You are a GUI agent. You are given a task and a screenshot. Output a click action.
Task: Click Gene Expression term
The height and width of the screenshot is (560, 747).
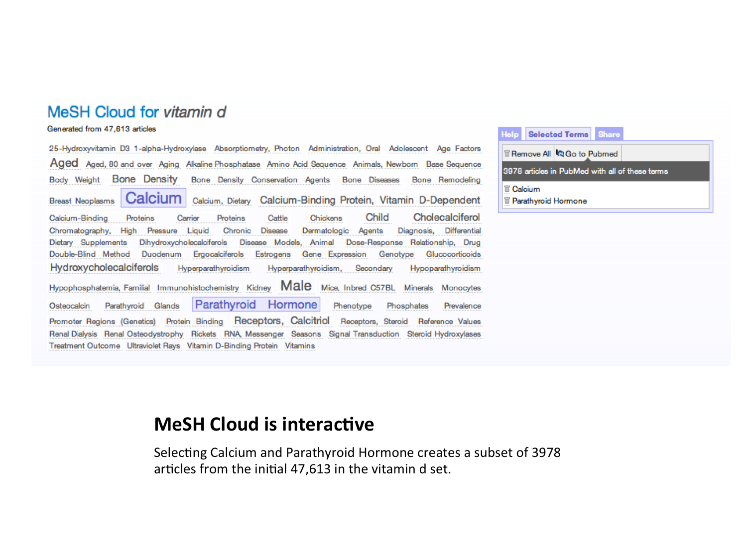coord(334,254)
